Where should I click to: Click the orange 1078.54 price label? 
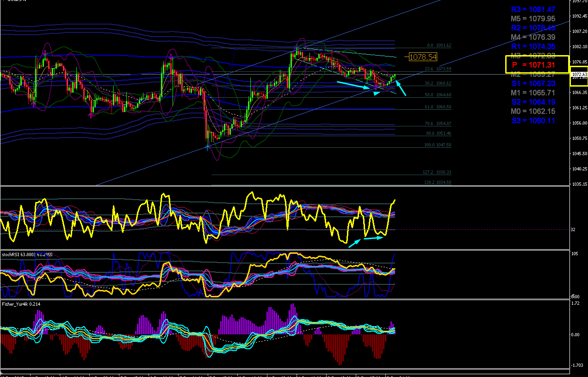point(423,57)
